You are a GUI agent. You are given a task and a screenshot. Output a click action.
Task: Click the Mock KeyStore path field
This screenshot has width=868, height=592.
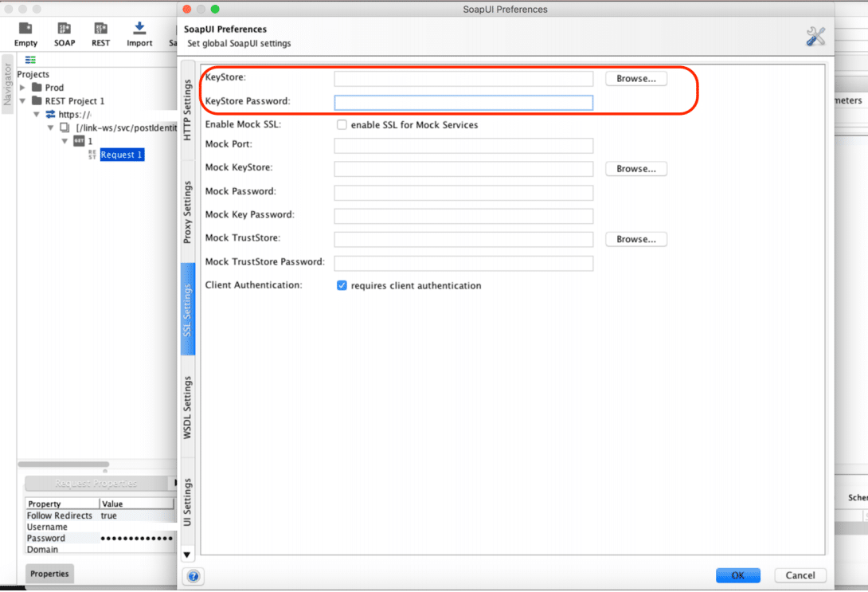click(x=463, y=169)
